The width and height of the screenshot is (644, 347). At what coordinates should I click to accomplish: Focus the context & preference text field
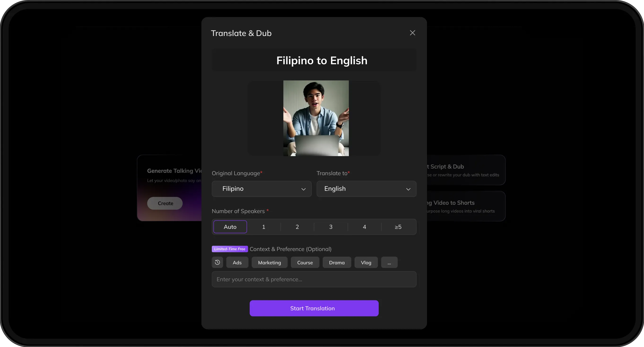point(314,279)
